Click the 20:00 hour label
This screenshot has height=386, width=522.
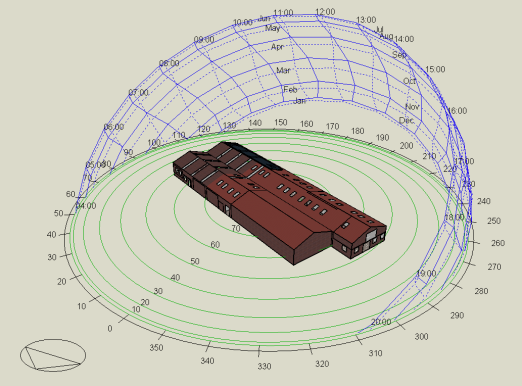[381, 322]
